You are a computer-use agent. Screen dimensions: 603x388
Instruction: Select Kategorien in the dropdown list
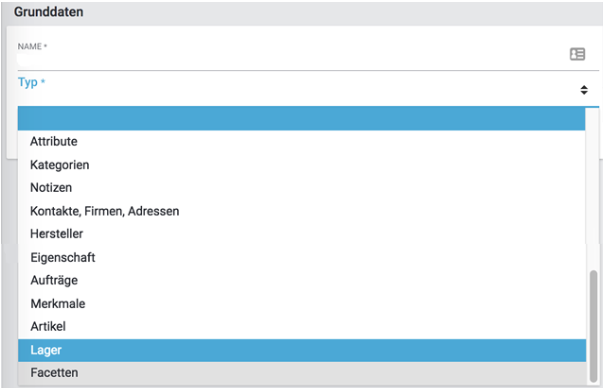pyautogui.click(x=302, y=165)
